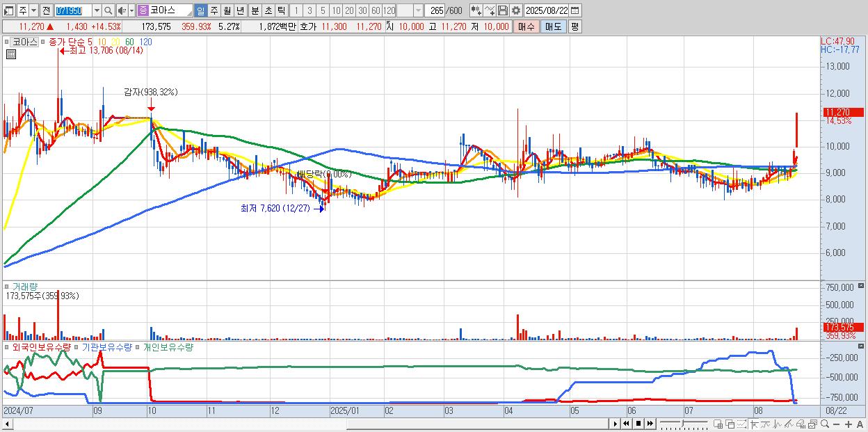The height and width of the screenshot is (432, 868).
Task: Click the horizontal chart scrollbar track
Action: [x=310, y=424]
